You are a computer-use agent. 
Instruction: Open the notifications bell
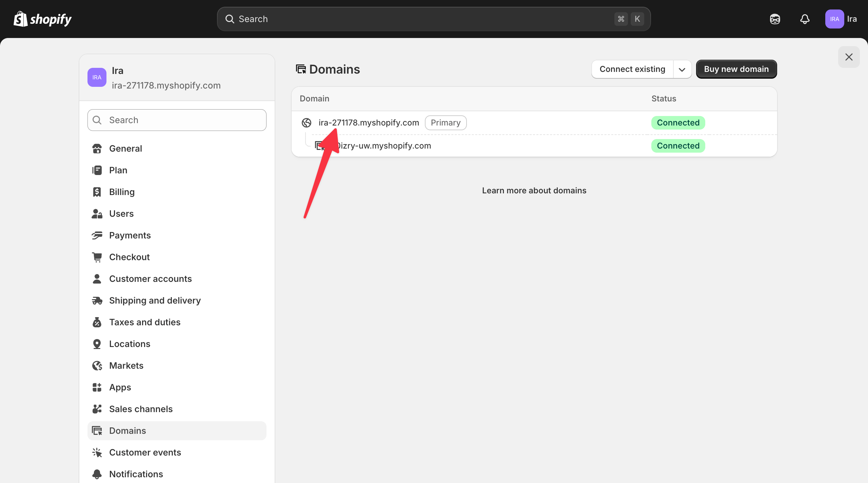coord(805,19)
